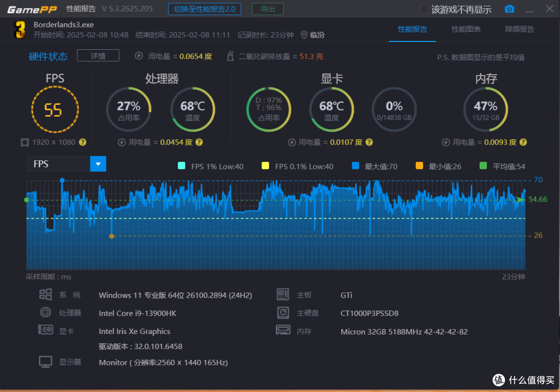Click the 54.66 average value label

tap(538, 199)
